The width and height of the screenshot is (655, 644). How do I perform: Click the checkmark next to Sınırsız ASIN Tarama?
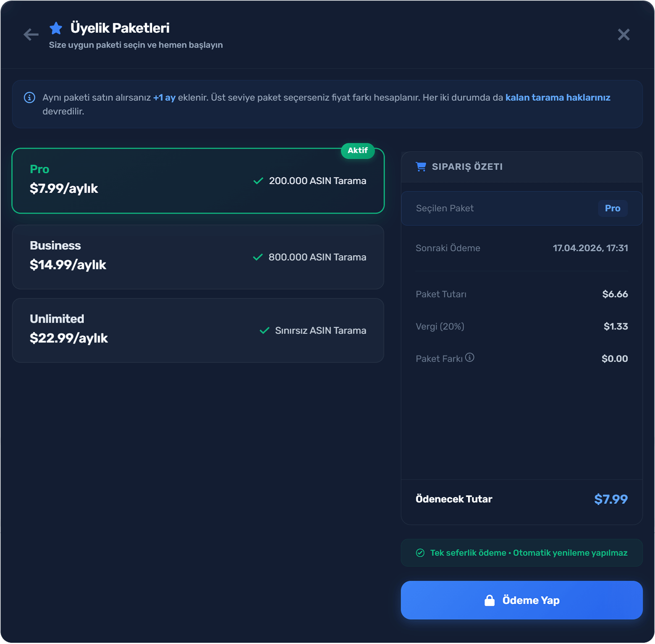[x=264, y=330]
